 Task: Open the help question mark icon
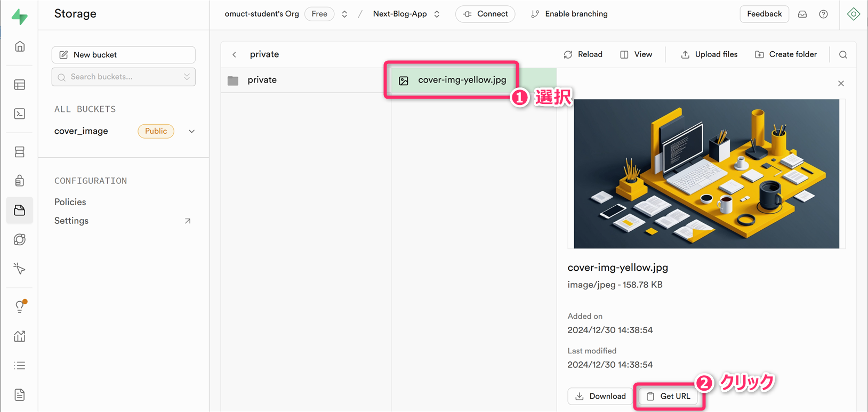tap(823, 14)
